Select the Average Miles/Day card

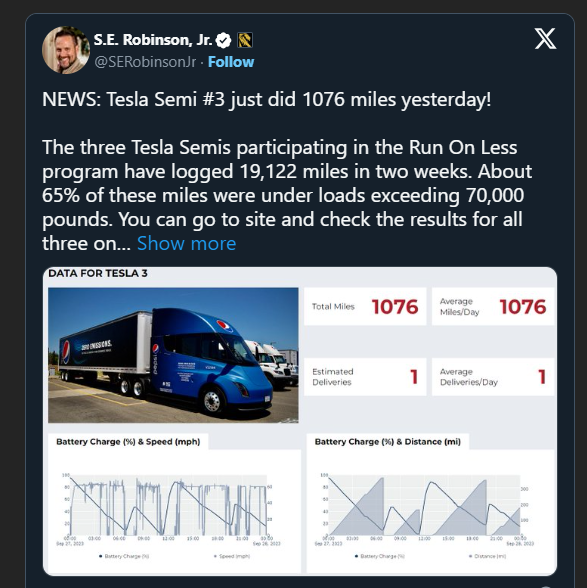(493, 306)
